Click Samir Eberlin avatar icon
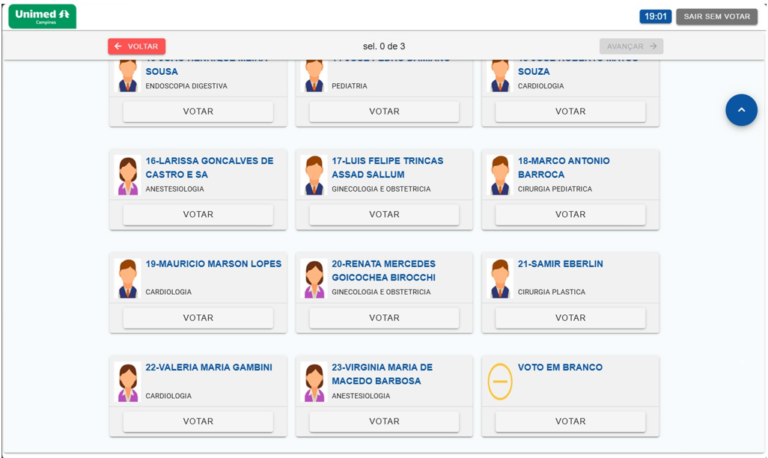768x458 pixels. pyautogui.click(x=500, y=278)
